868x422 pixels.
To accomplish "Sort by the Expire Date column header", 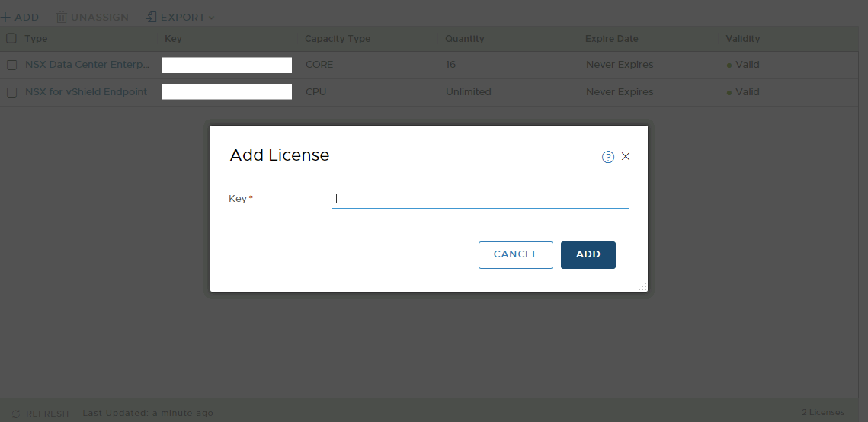I will 611,38.
